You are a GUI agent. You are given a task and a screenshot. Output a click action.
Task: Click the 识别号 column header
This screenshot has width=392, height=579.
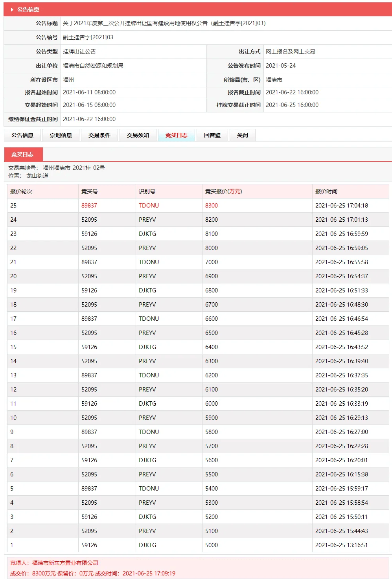[146, 191]
